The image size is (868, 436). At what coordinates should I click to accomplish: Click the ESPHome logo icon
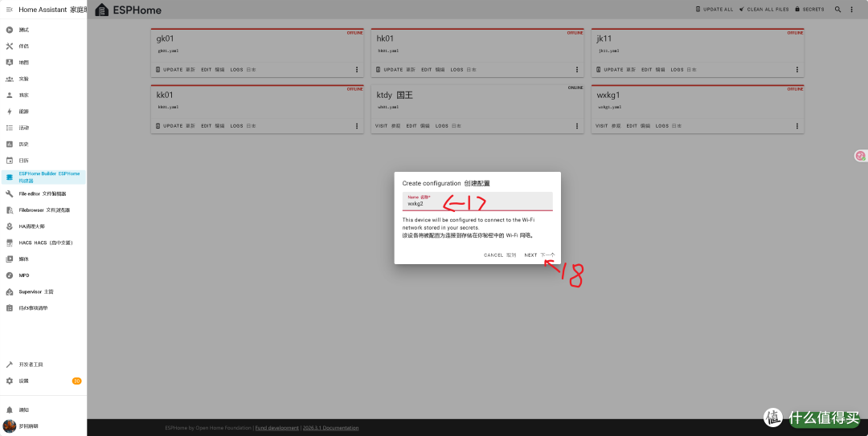pos(102,10)
